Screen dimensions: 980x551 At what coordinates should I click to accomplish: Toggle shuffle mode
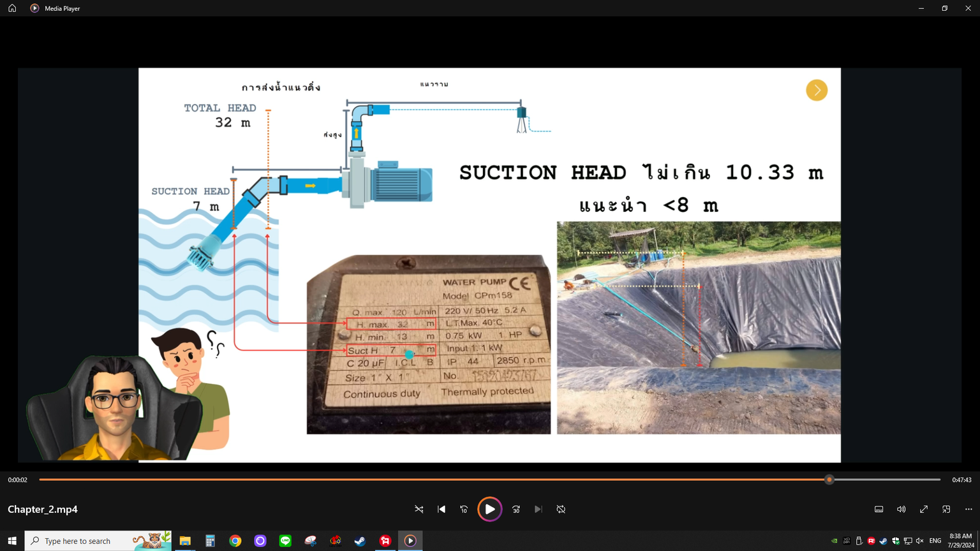click(x=419, y=509)
